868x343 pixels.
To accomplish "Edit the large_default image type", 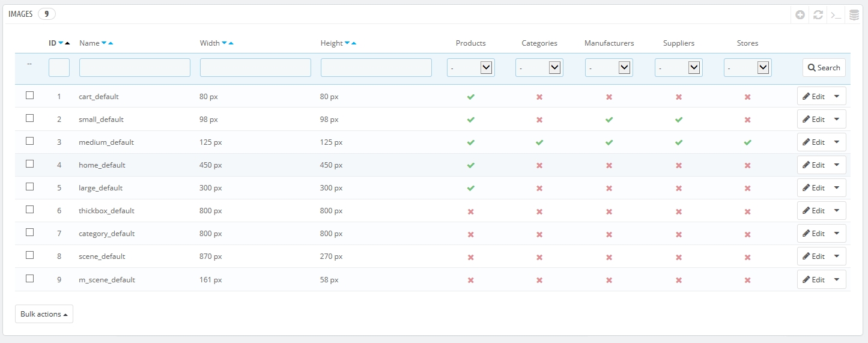I will 813,188.
